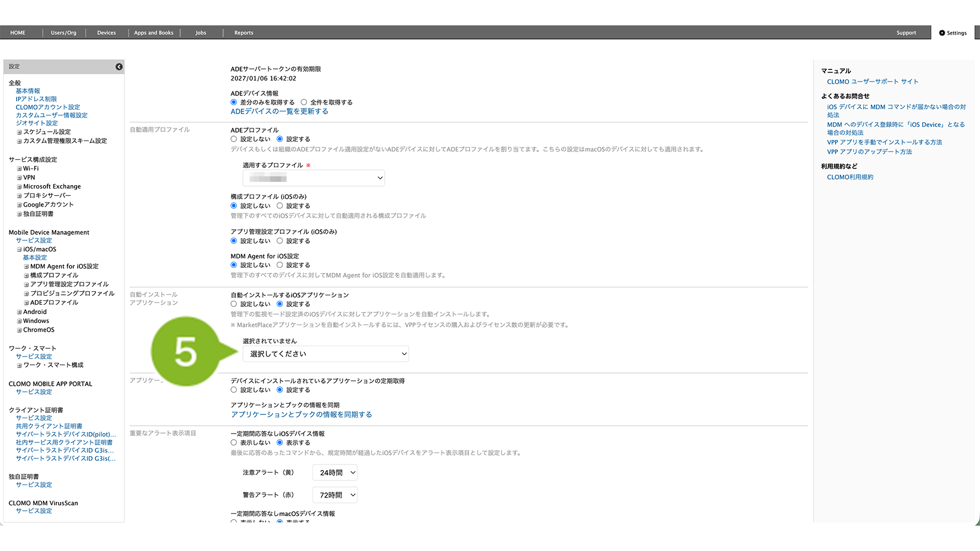
Task: Expand the ADEプロファイル tree item
Action: pos(26,303)
